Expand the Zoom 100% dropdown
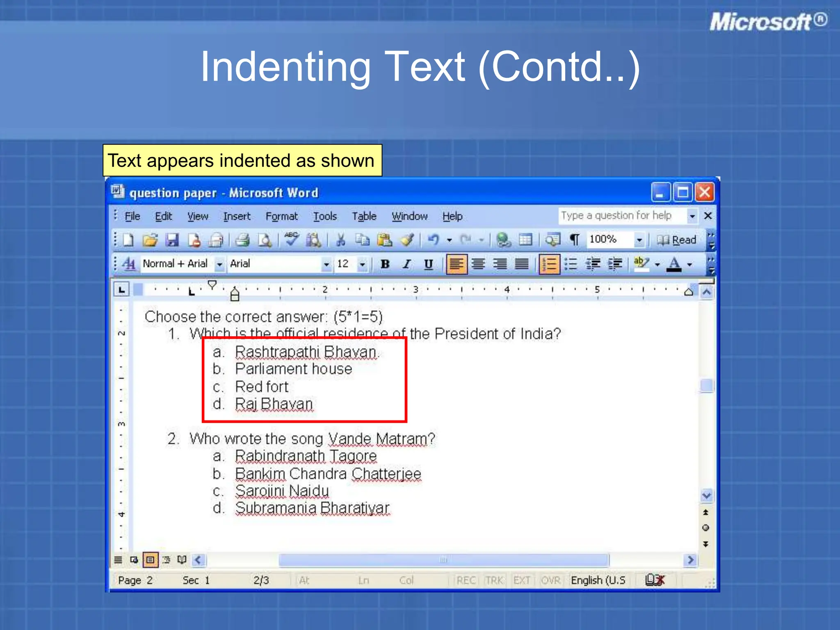Viewport: 840px width, 630px height. 639,240
